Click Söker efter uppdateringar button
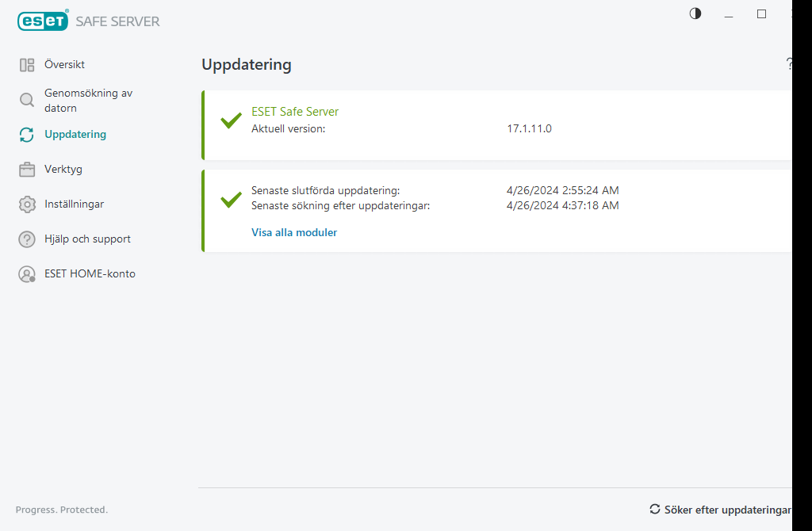The width and height of the screenshot is (812, 531). (727, 510)
